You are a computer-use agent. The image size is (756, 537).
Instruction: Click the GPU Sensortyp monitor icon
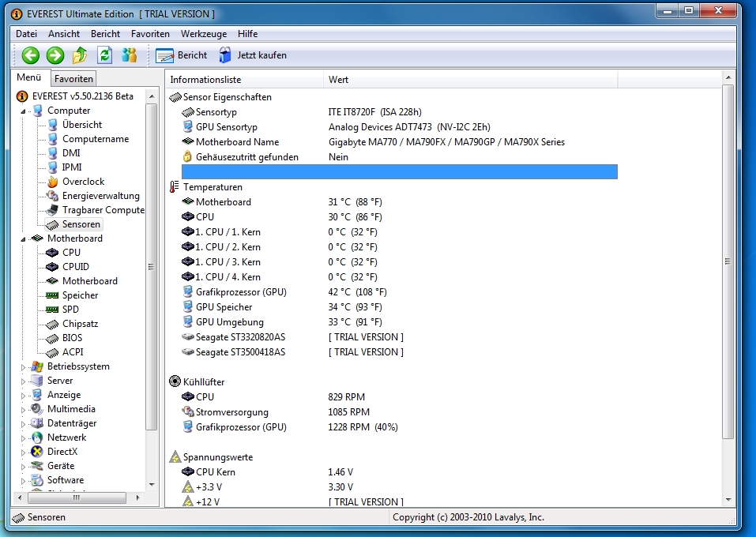click(x=187, y=127)
